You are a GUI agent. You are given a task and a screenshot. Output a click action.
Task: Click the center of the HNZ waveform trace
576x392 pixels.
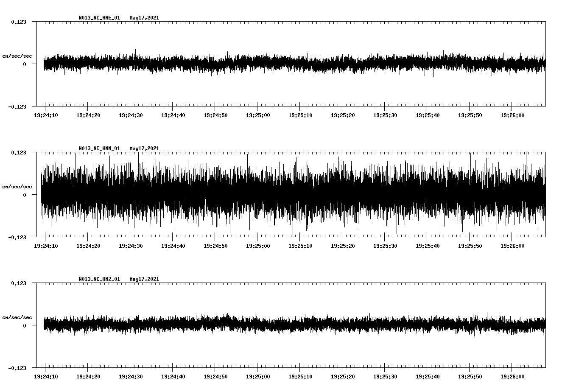click(293, 326)
